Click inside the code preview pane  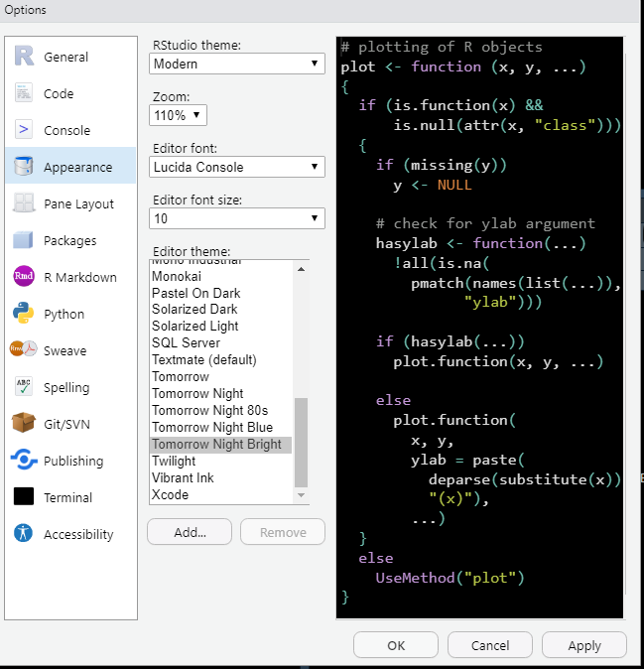point(480,328)
